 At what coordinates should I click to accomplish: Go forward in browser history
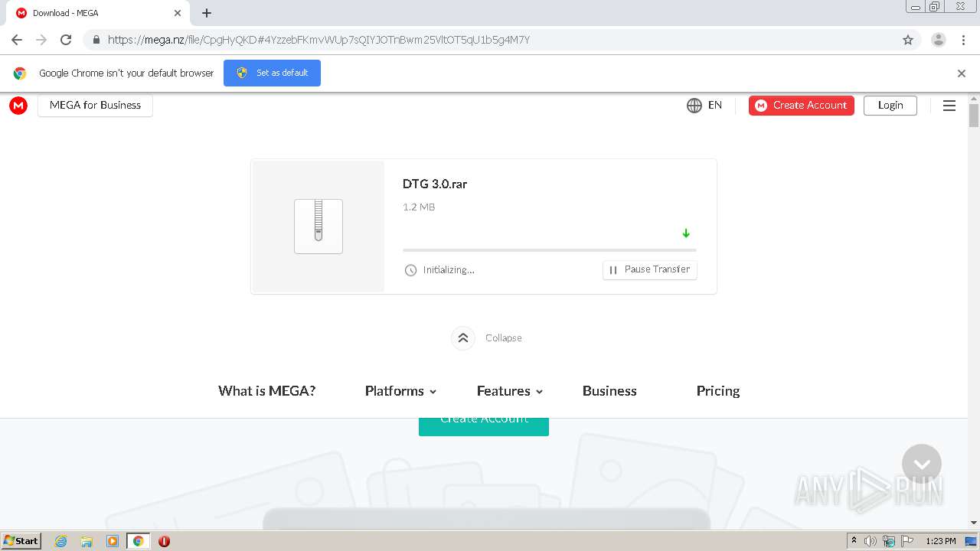41,40
